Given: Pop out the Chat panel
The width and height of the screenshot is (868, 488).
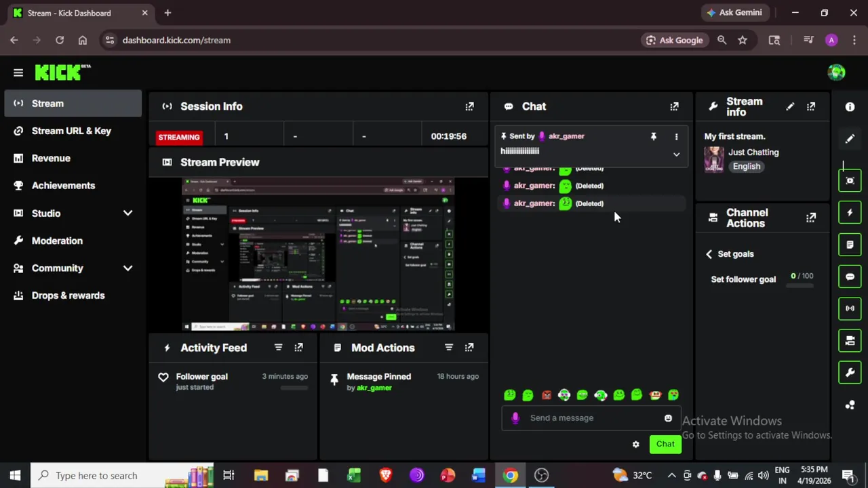Looking at the screenshot, I should tap(674, 106).
